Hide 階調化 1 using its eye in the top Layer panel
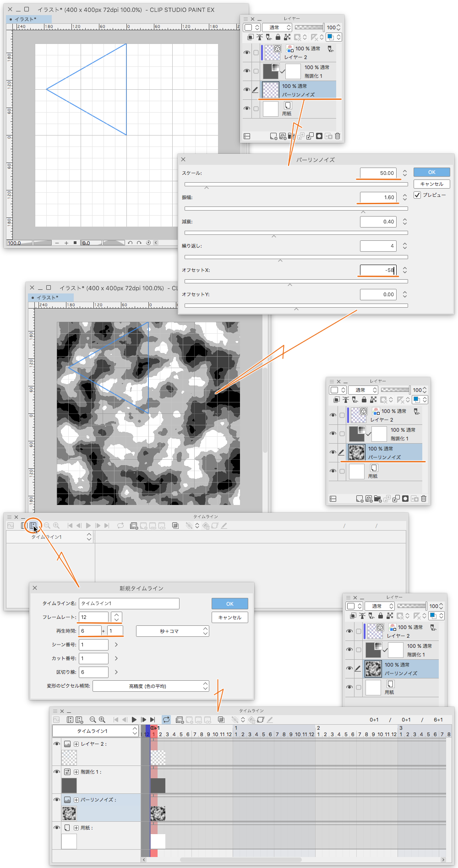The width and height of the screenshot is (458, 868). click(x=247, y=71)
